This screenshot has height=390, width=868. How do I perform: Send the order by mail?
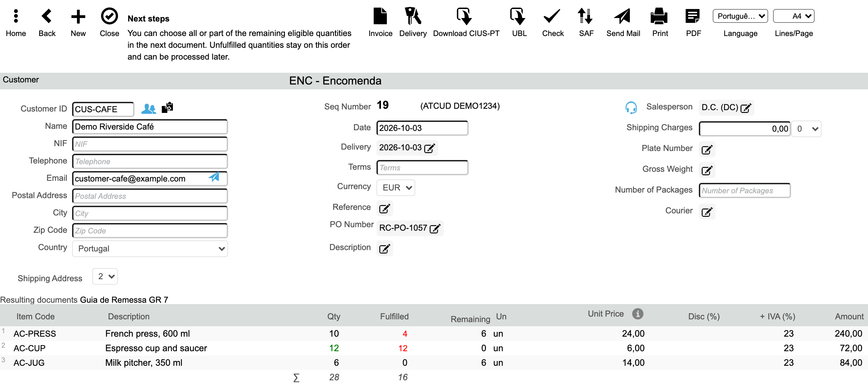coord(623,16)
